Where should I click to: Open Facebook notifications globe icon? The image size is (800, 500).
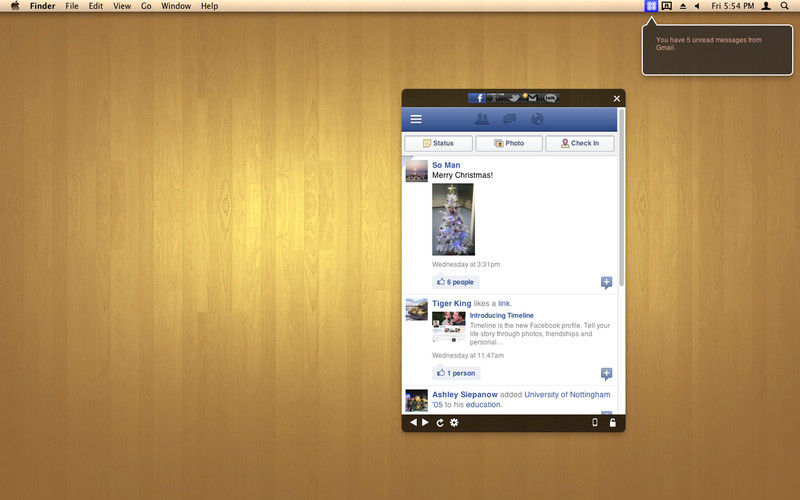click(x=537, y=119)
